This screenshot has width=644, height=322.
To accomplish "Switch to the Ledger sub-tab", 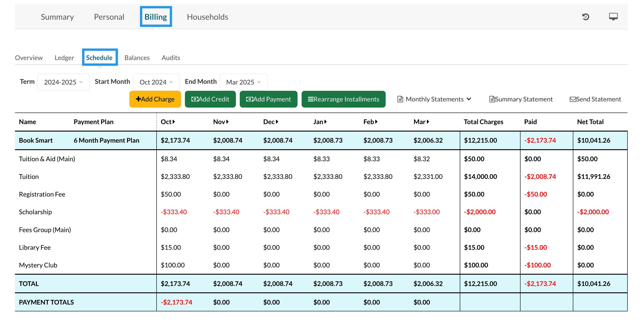I will coord(64,58).
